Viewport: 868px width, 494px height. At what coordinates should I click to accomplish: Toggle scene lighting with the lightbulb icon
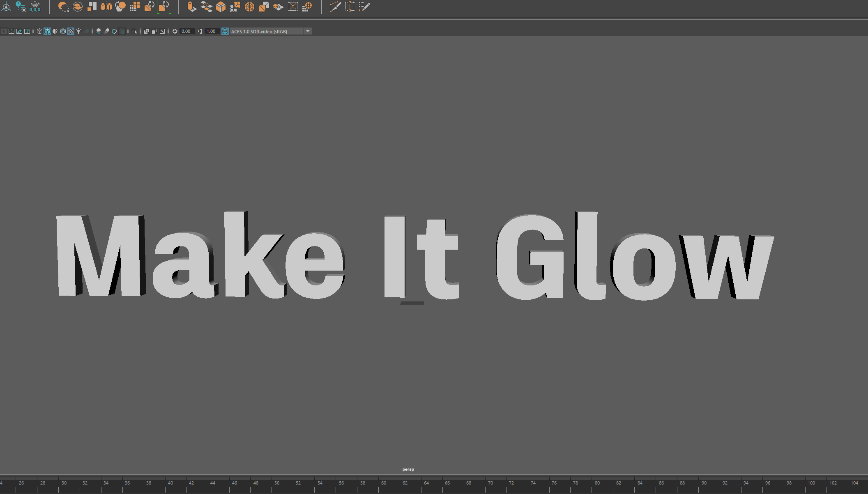coord(78,31)
